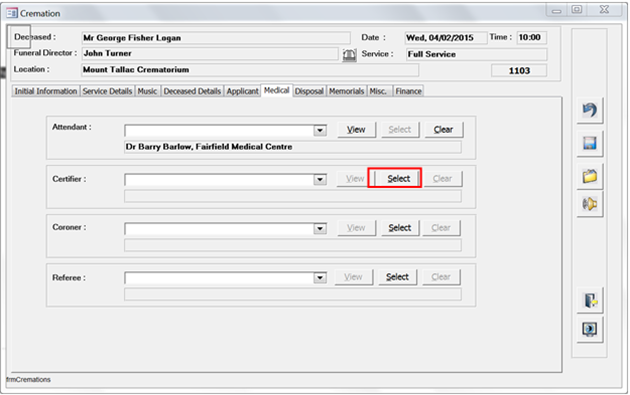Click the Service field Full Service

[x=476, y=54]
